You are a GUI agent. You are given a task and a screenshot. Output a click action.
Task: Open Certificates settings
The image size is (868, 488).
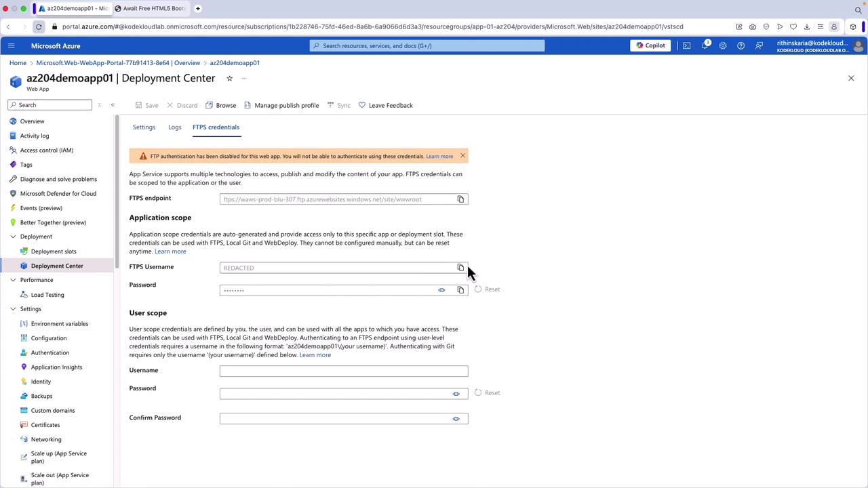coord(45,425)
